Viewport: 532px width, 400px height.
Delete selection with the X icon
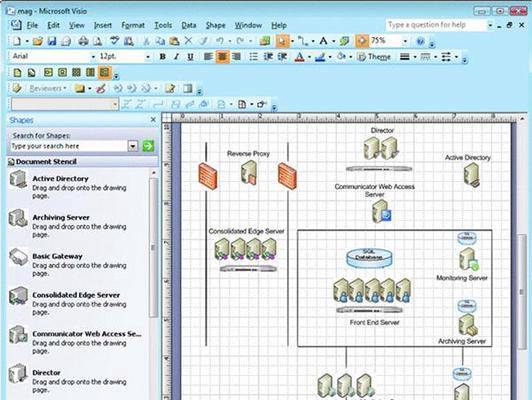[188, 41]
